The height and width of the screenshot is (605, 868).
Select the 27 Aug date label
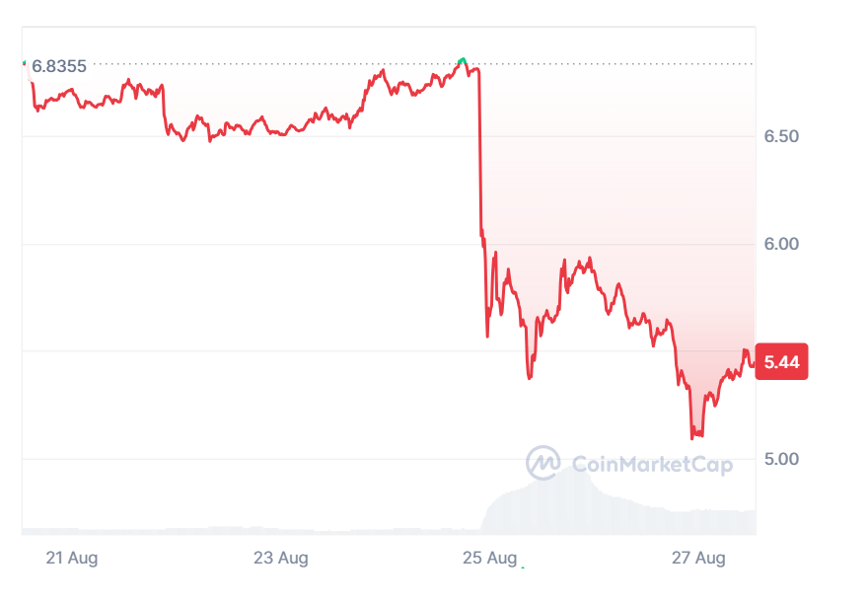pos(699,559)
